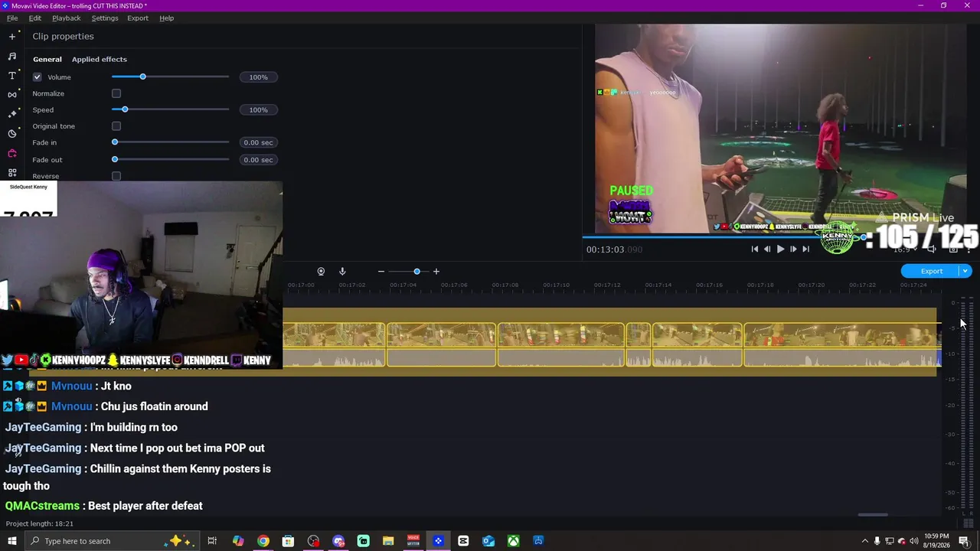980x551 pixels.
Task: Open the Xbox app from taskbar
Action: tap(513, 541)
